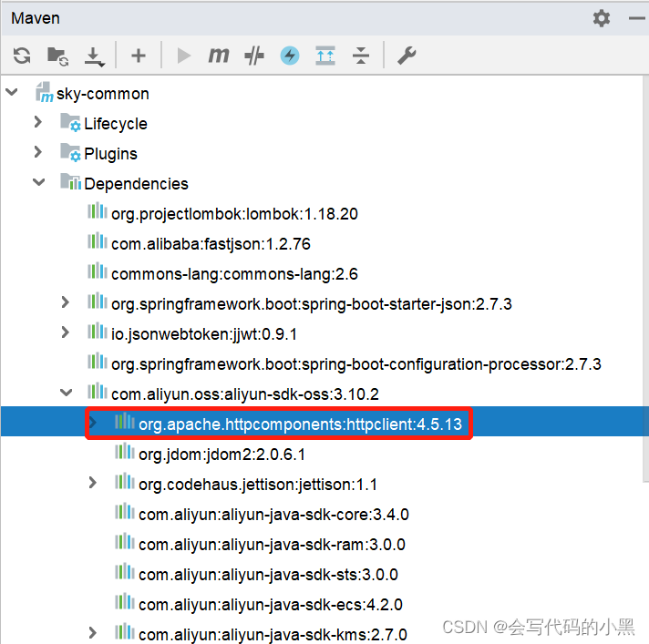
Task: Click Plugins folder gear icon
Action: [70, 152]
